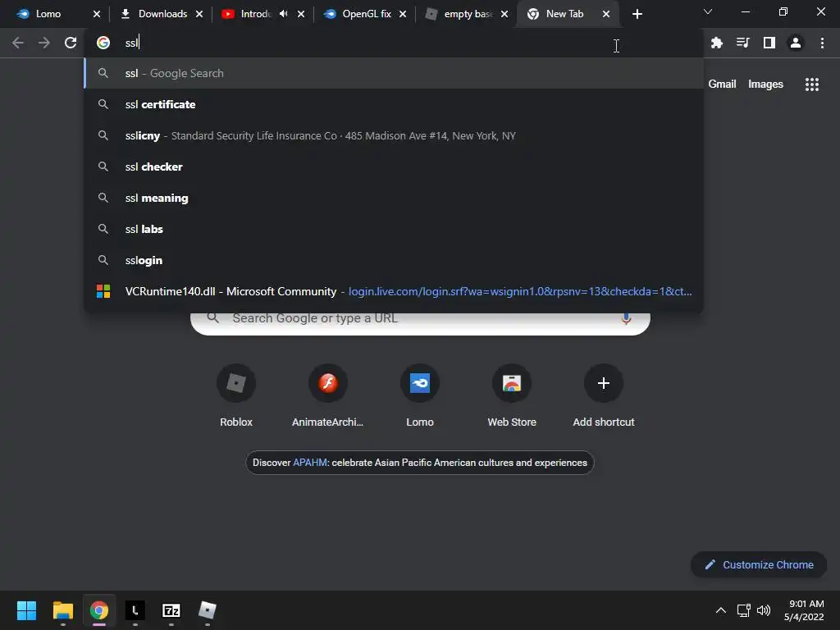Open the volume icon in system tray
Screen dimensions: 840x630
tap(764, 610)
